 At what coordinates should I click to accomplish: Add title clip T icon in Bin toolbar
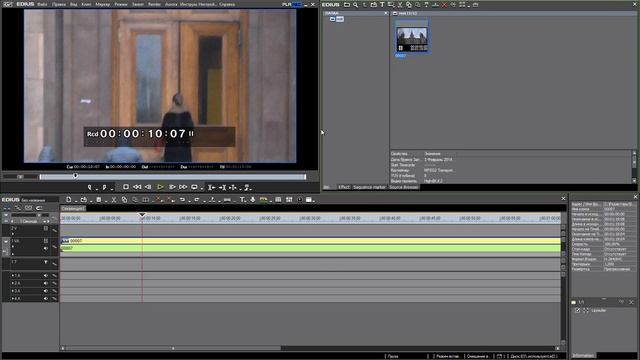click(x=382, y=5)
